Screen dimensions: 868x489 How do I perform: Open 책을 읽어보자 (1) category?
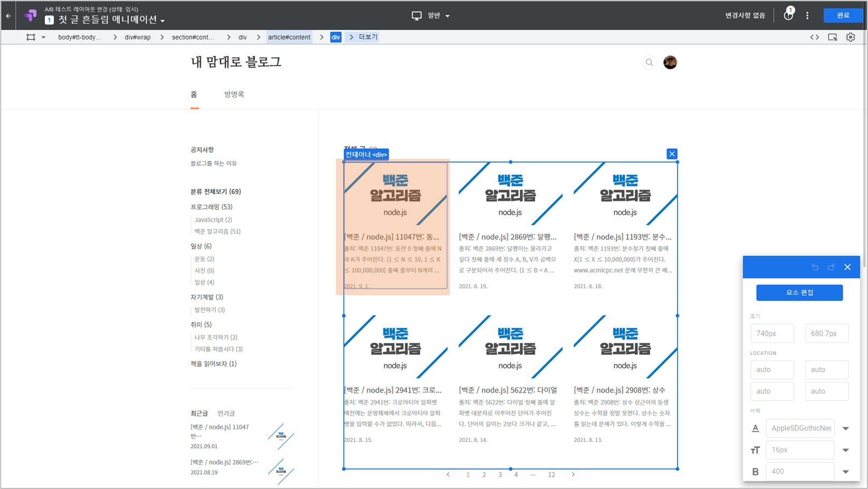[213, 364]
